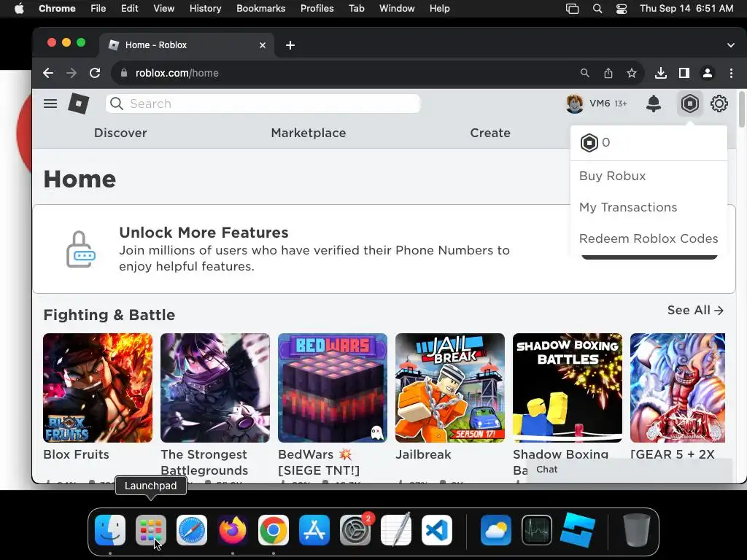The height and width of the screenshot is (560, 747).
Task: Go to the Create tab
Action: [x=489, y=133]
